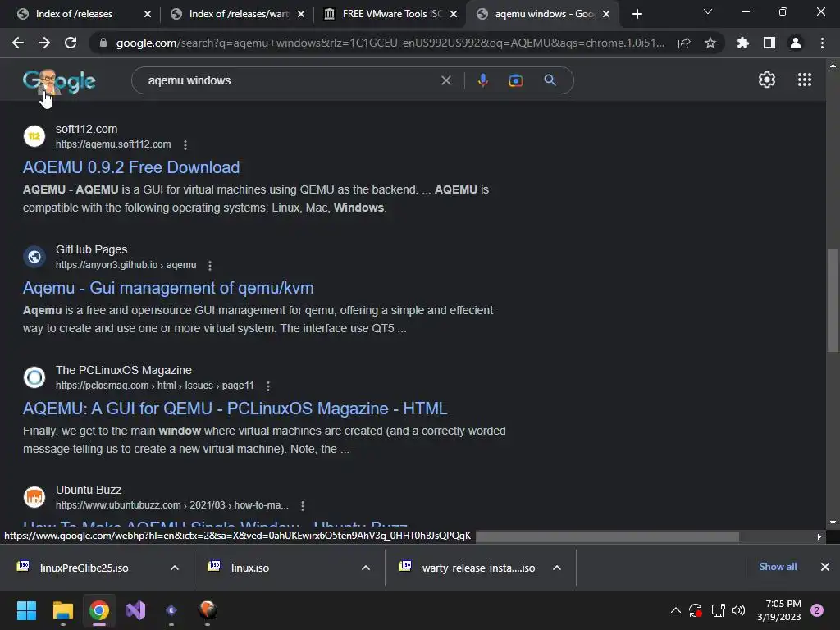The height and width of the screenshot is (630, 840).
Task: Open the Chrome profile menu
Action: point(796,43)
